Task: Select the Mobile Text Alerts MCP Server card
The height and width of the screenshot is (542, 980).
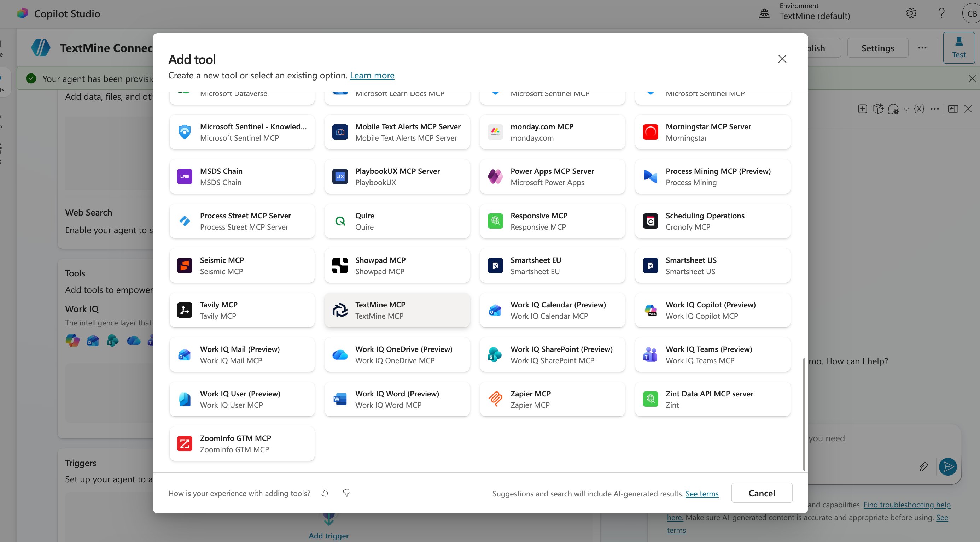Action: (x=397, y=132)
